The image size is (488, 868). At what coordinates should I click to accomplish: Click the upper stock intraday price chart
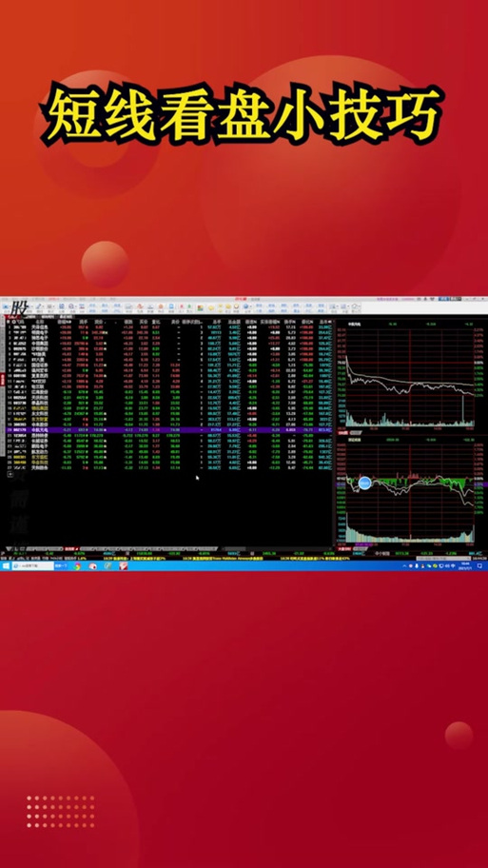tap(409, 378)
